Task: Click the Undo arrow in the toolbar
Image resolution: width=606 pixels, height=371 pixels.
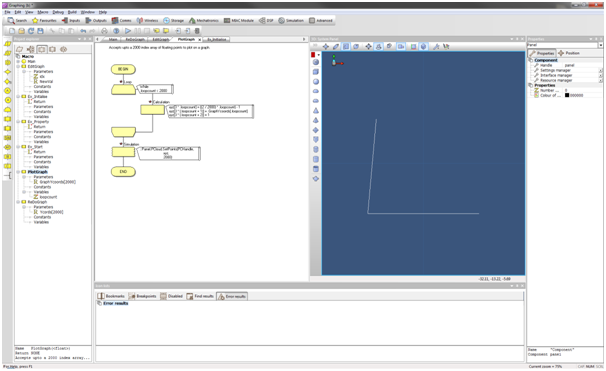Action: [x=83, y=31]
